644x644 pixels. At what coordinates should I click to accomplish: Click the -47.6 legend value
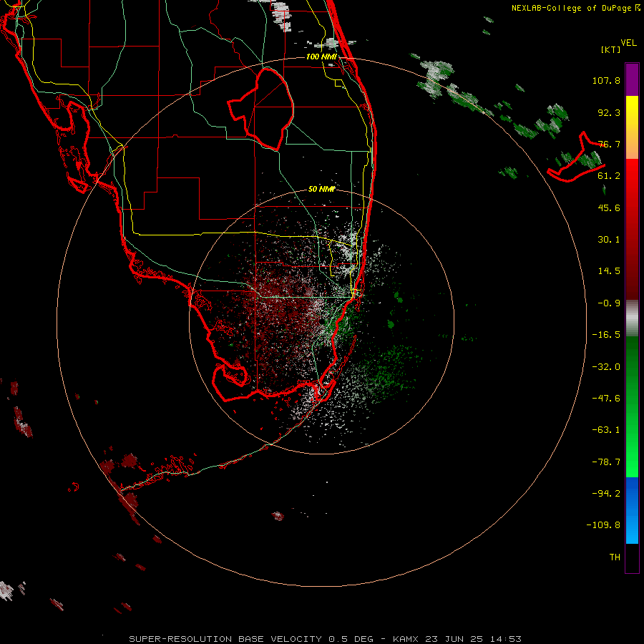coord(606,399)
